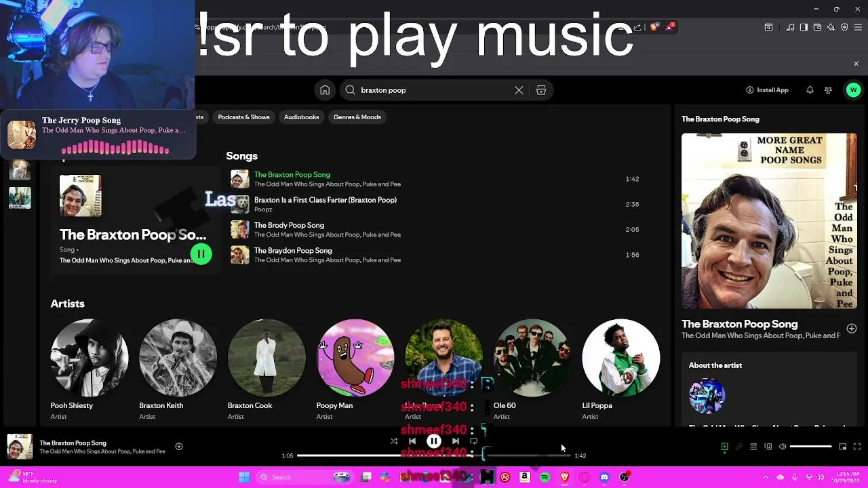
Task: Select the Podcasts & Shows filter
Action: click(x=243, y=117)
